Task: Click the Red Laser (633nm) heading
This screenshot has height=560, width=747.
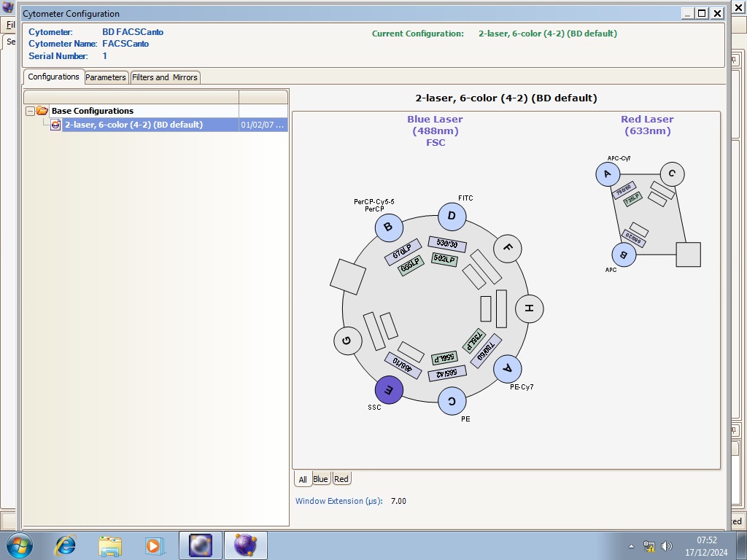Action: click(647, 125)
